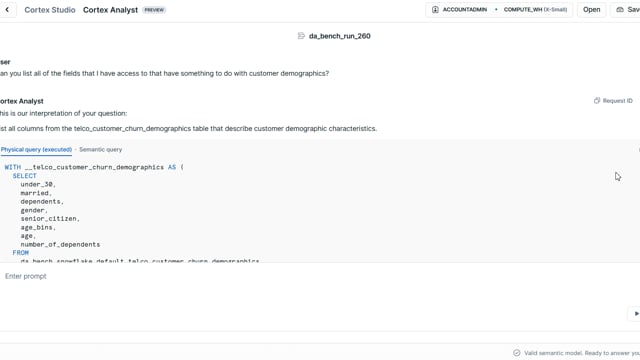Switch to the Physical query (executed) tab
The image size is (640, 360).
[36, 149]
